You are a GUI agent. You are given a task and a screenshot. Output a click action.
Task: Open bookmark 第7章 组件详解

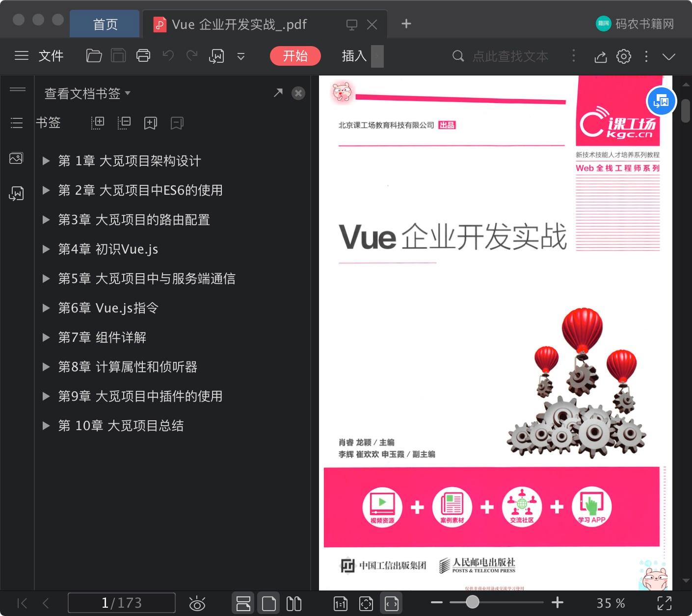(102, 337)
